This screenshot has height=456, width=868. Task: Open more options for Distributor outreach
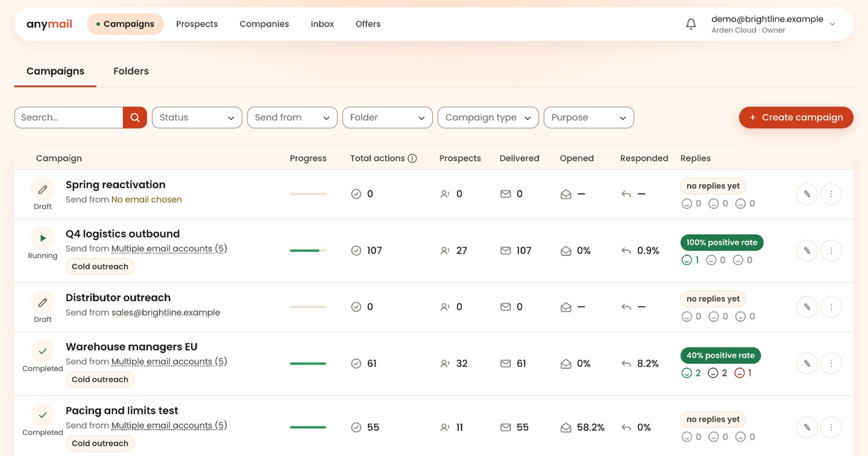(831, 307)
